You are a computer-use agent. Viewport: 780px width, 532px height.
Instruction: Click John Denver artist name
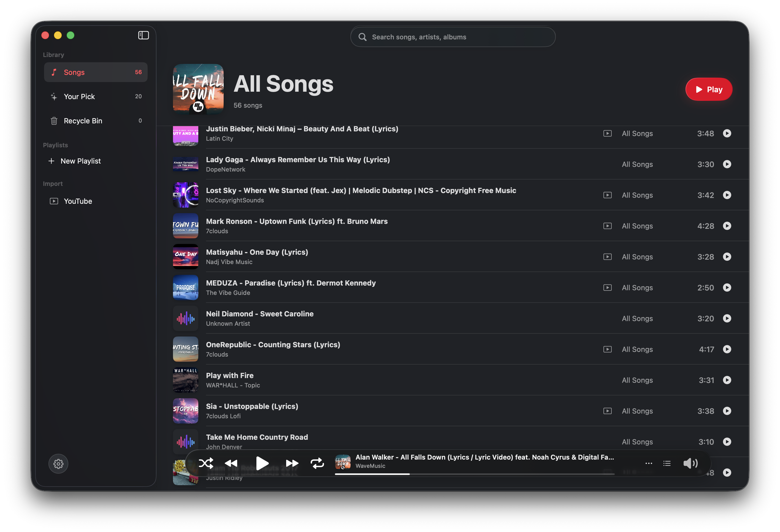pos(224,447)
